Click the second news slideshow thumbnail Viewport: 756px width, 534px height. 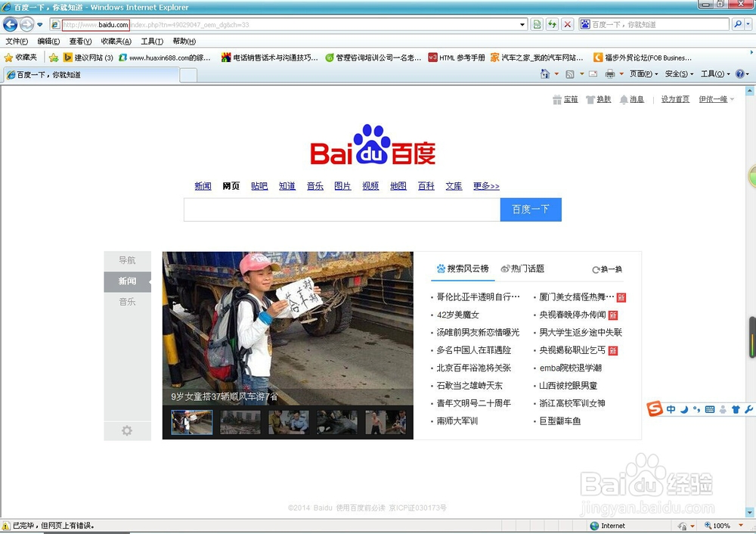[240, 422]
